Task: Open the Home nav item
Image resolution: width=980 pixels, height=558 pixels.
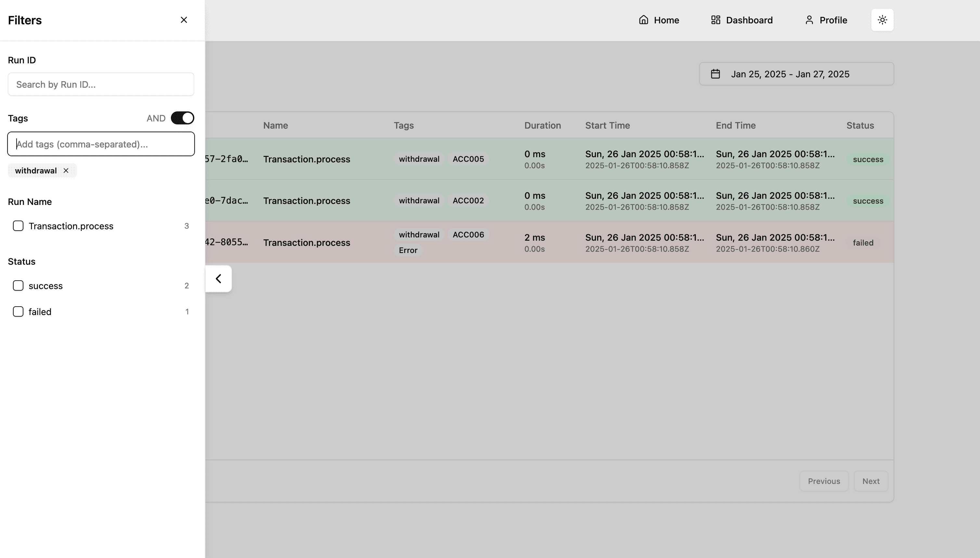Action: (659, 20)
